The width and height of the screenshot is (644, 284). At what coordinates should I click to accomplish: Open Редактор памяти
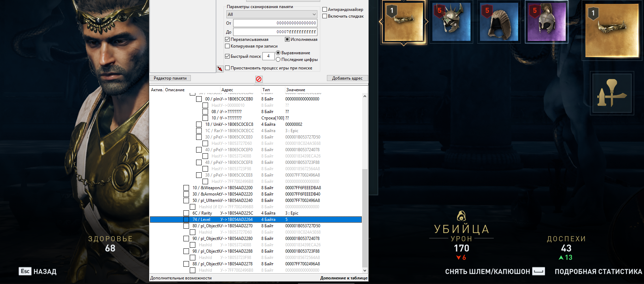[170, 78]
